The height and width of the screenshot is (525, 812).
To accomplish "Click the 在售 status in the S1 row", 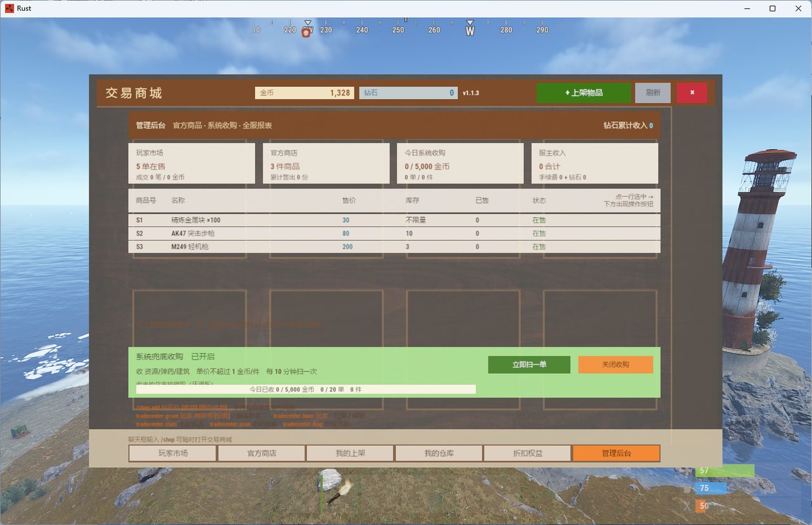I will click(539, 220).
